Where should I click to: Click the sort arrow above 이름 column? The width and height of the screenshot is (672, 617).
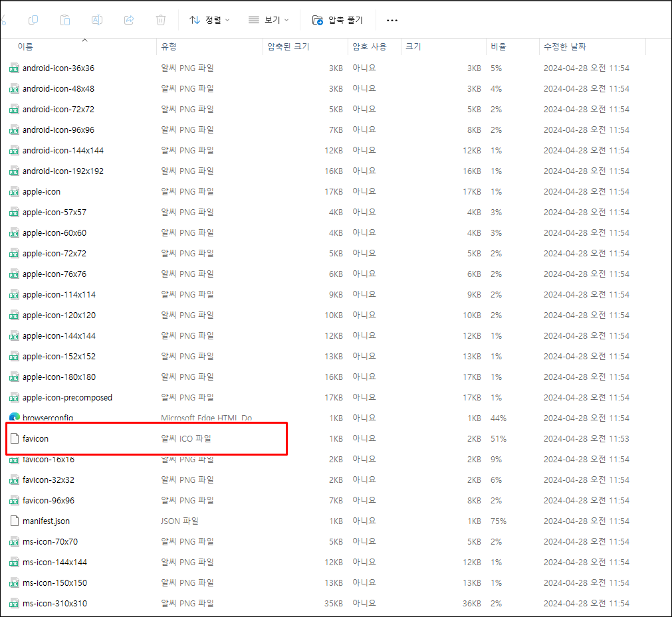85,41
